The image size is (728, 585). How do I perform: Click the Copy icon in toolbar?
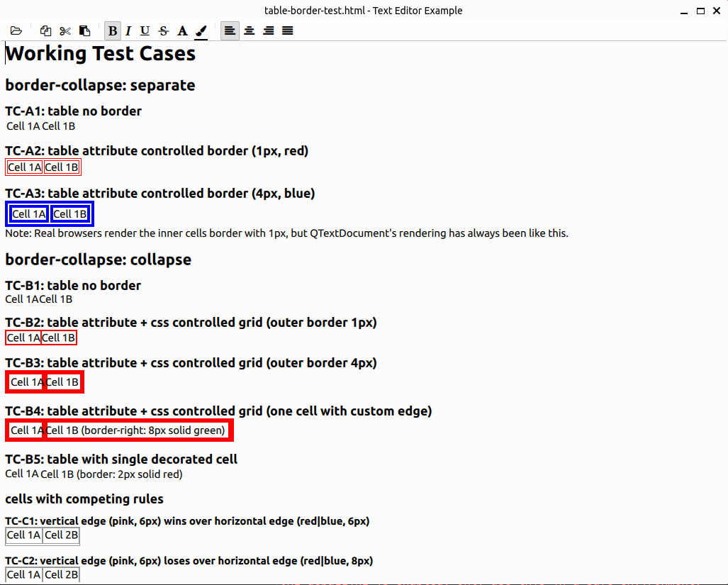pos(46,30)
